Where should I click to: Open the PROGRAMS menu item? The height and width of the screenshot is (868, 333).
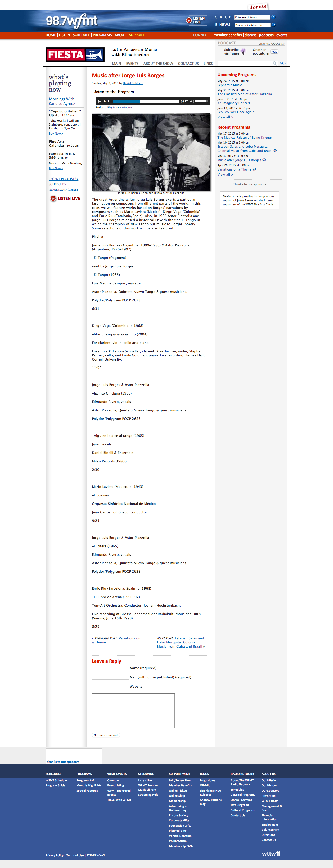pos(102,35)
